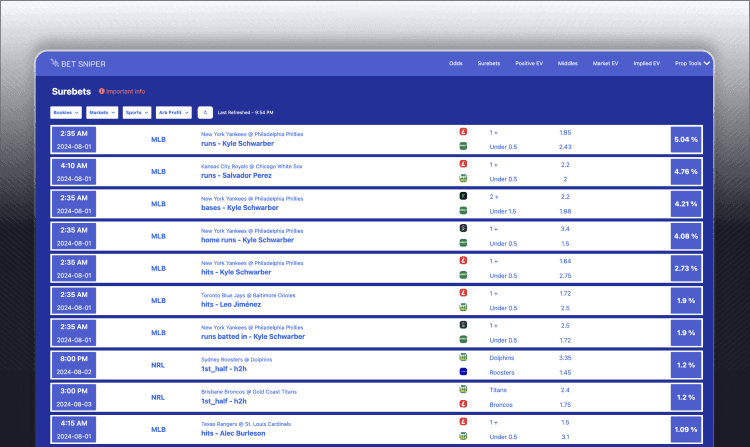Select 'hits - Alec Burleson' market text
Image resolution: width=750 pixels, height=447 pixels.
[233, 433]
